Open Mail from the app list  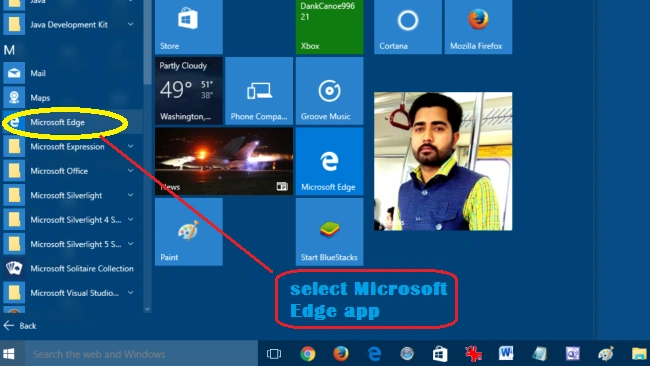73,73
